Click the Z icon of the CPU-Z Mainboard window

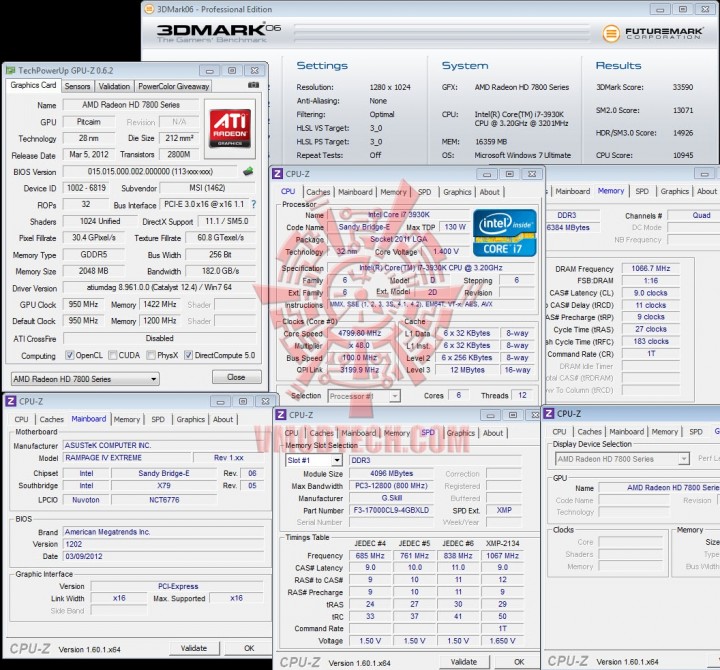point(11,401)
